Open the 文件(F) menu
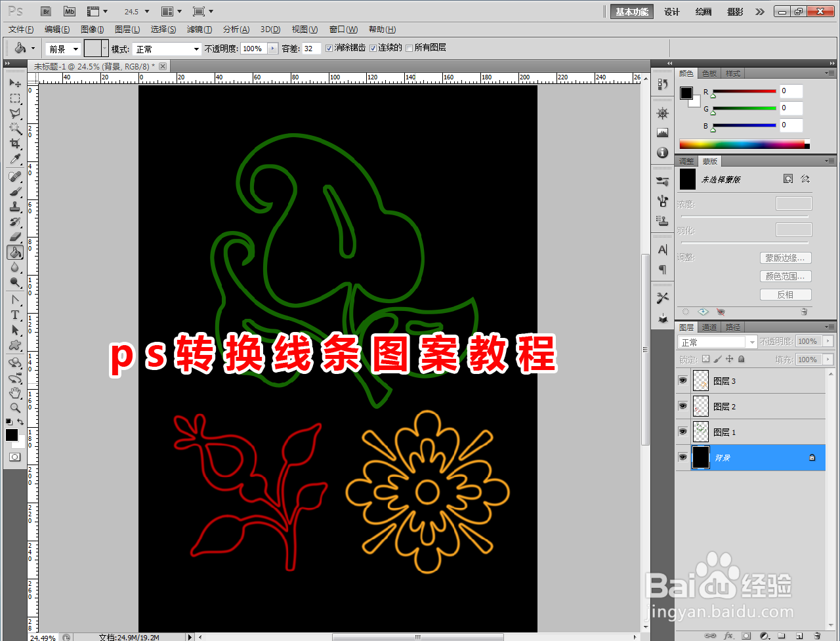Screen dimensions: 840x641 point(21,30)
